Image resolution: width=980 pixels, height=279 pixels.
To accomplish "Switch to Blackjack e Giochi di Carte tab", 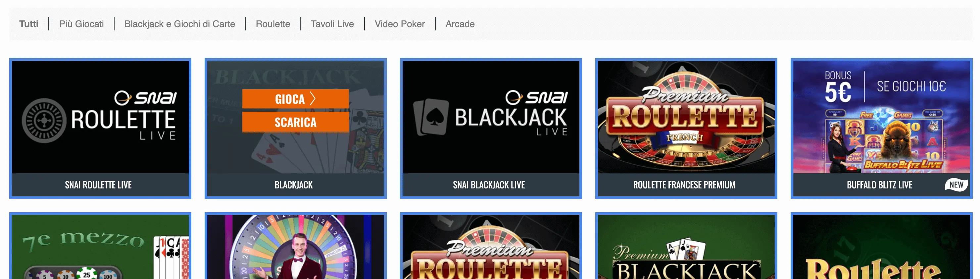I will pos(179,24).
